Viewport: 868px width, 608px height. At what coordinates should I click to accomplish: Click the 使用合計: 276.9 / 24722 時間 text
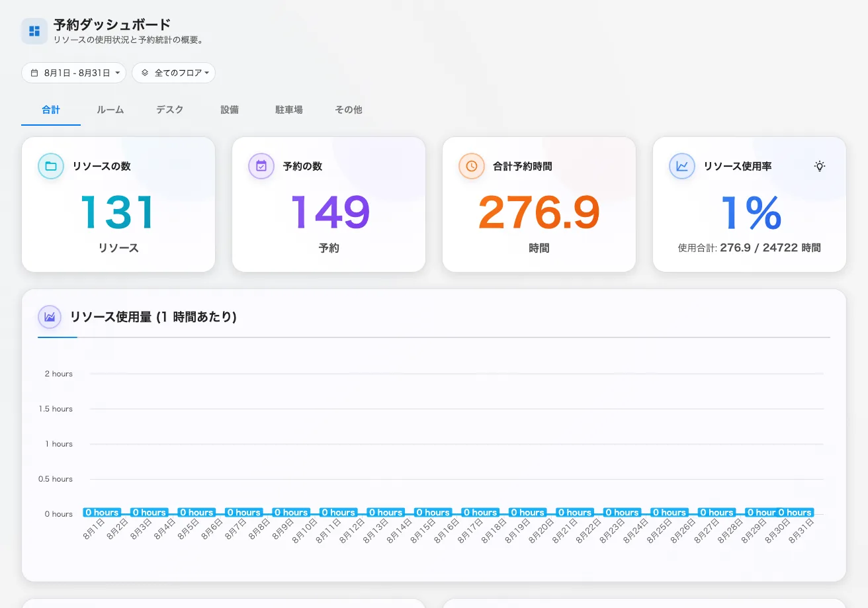750,248
